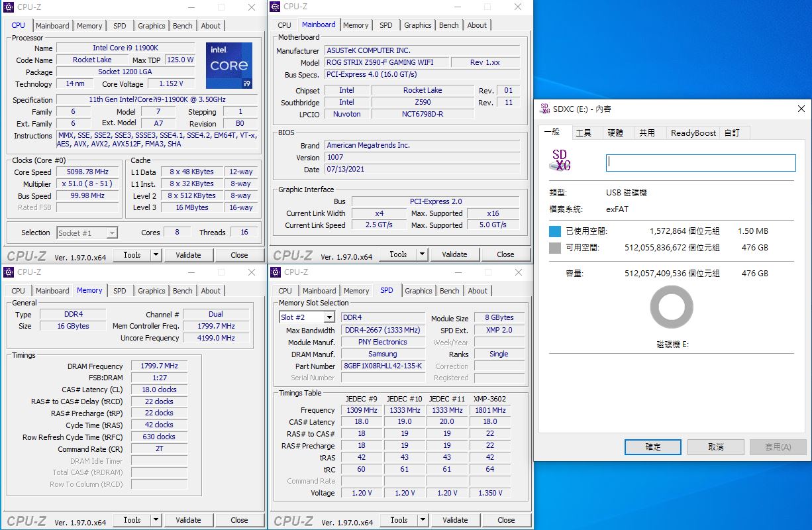The image size is (812, 530).
Task: Select the Intel Core i9 11900K name field
Action: click(125, 48)
